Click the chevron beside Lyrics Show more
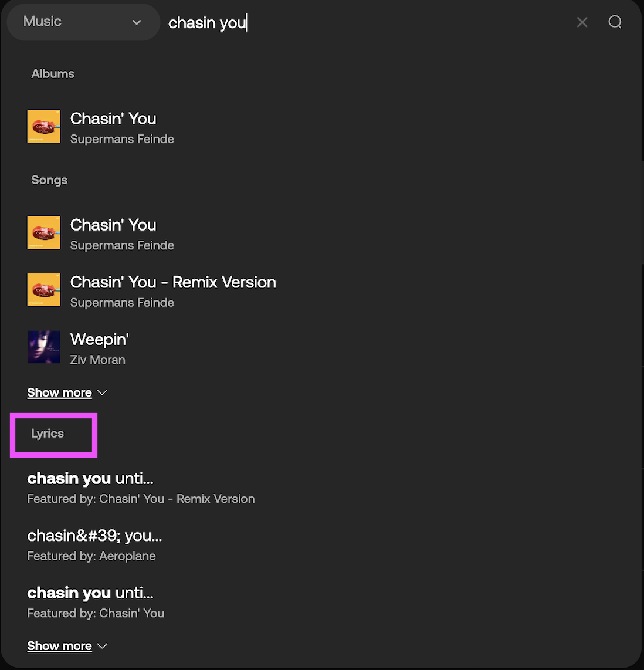644x670 pixels. [x=102, y=646]
